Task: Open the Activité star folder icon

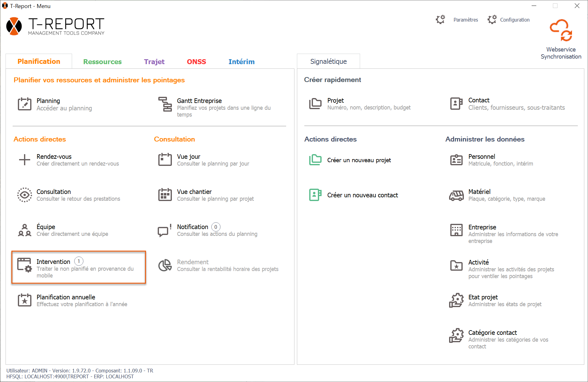Action: [x=456, y=265]
